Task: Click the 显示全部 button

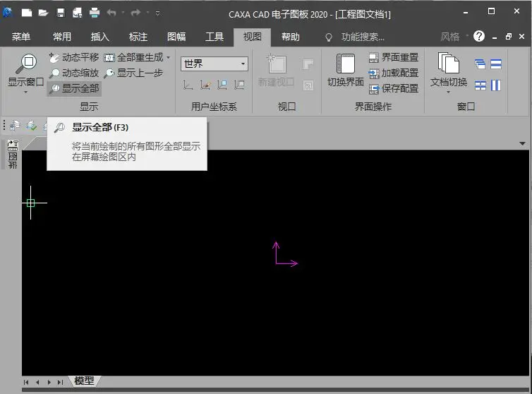Action: click(74, 89)
